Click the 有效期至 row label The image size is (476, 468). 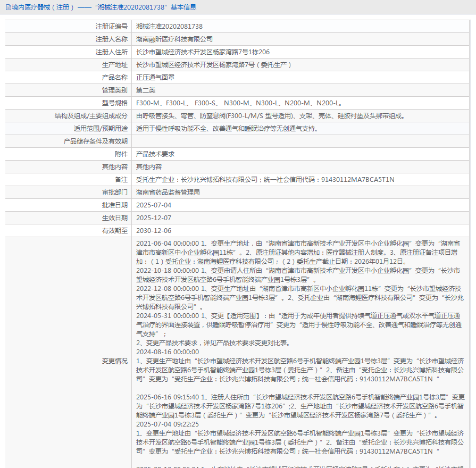point(115,230)
